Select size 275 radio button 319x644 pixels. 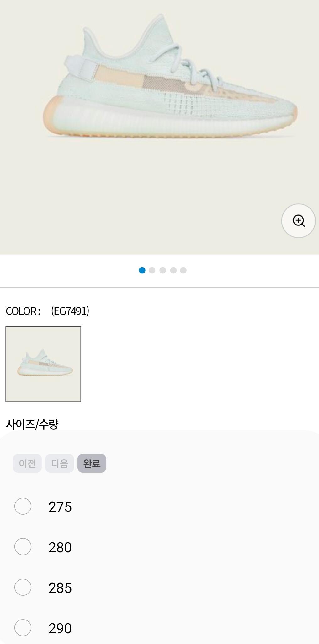coord(23,506)
